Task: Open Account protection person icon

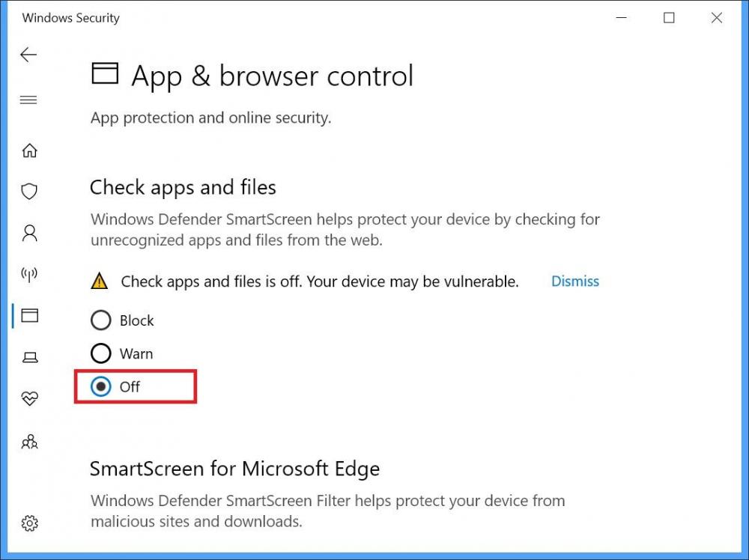Action: pyautogui.click(x=30, y=233)
